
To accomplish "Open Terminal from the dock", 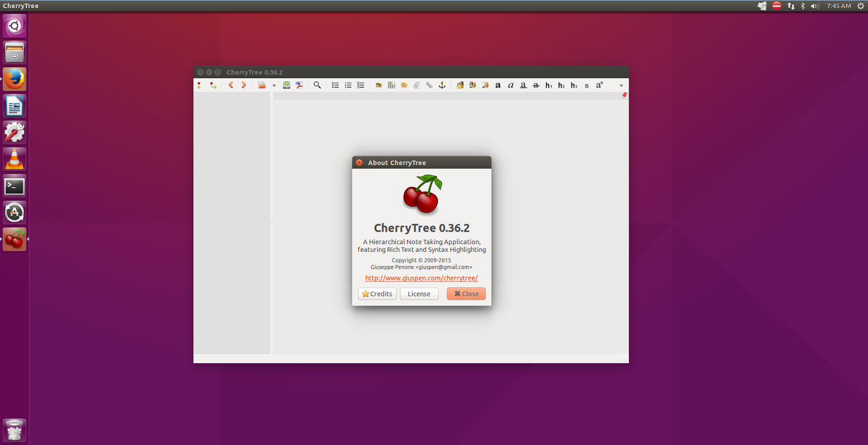I will [x=15, y=186].
